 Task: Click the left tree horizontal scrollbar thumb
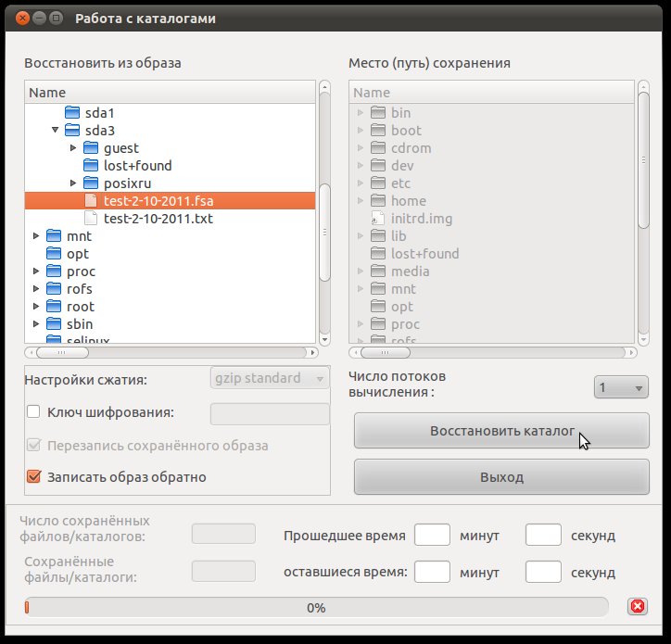click(62, 353)
